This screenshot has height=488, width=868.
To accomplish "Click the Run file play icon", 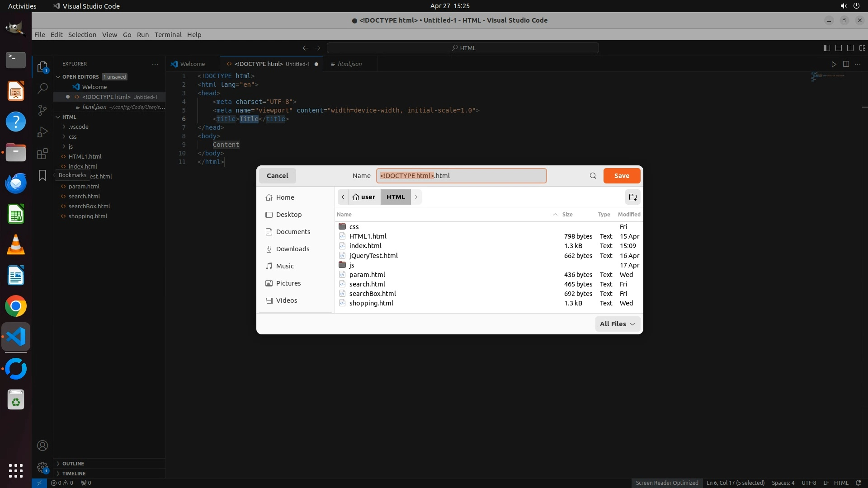I will pyautogui.click(x=834, y=64).
